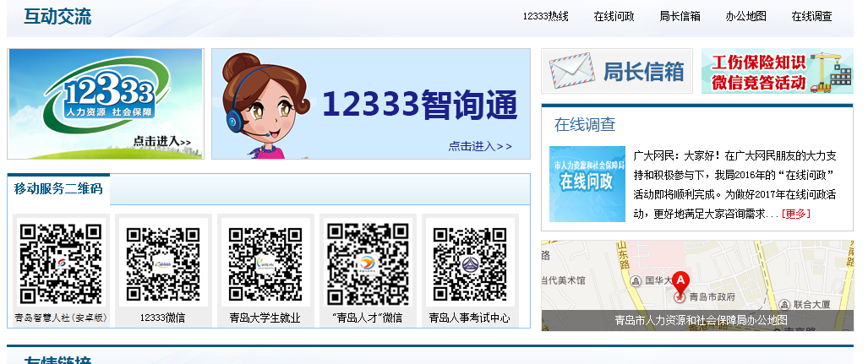This screenshot has width=868, height=364.
Task: Select the 12333热线 menu item
Action: pyautogui.click(x=545, y=16)
